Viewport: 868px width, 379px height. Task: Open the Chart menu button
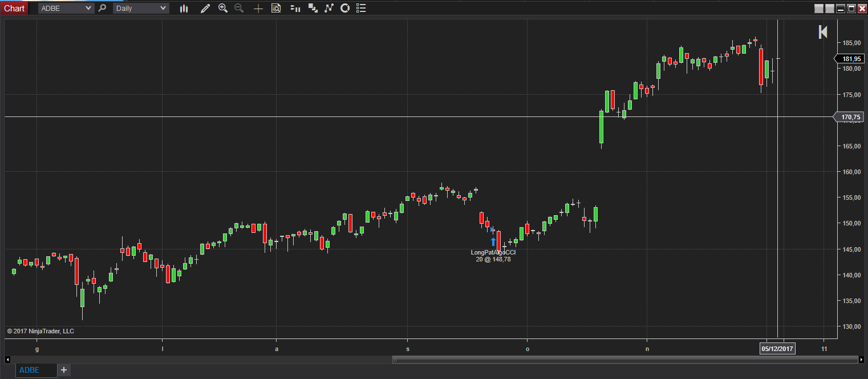pyautogui.click(x=14, y=8)
